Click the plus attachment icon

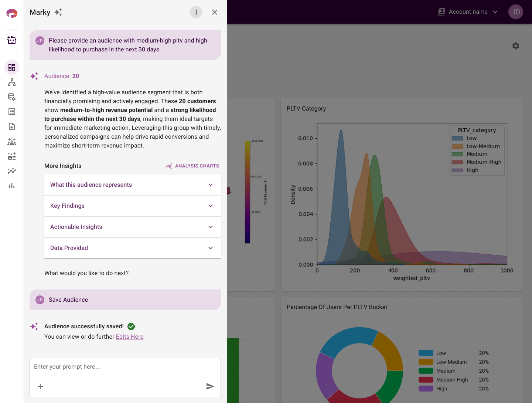click(x=40, y=386)
